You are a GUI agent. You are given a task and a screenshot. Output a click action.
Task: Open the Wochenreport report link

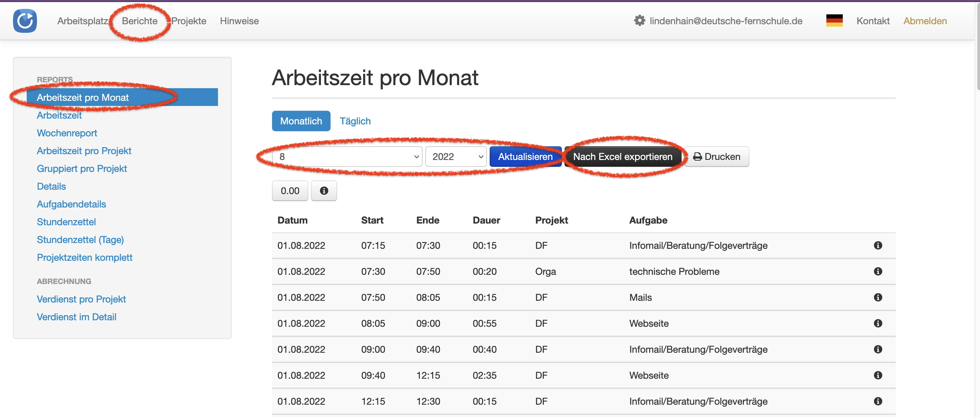pos(67,133)
